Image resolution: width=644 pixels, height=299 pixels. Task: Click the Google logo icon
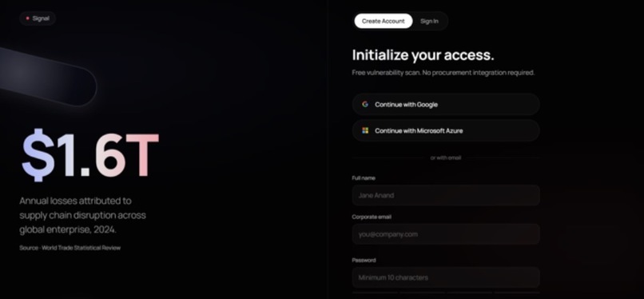365,104
